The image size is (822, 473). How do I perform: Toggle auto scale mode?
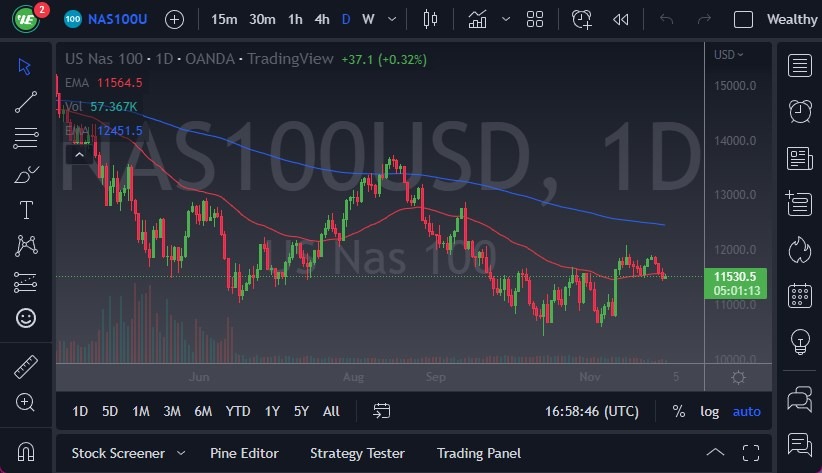(747, 411)
